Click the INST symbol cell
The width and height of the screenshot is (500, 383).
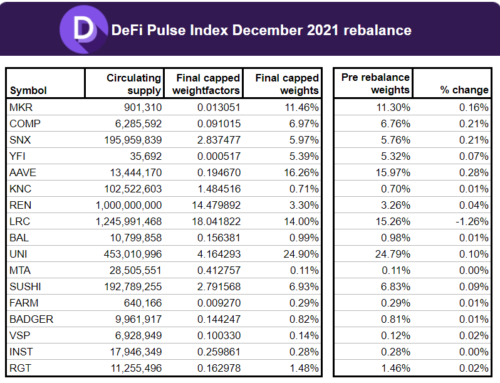(21, 352)
